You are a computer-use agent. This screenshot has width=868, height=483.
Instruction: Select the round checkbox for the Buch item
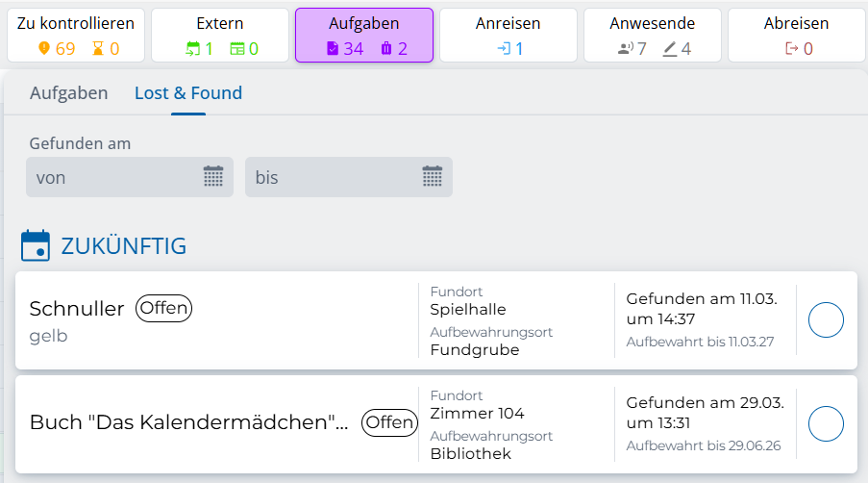826,423
